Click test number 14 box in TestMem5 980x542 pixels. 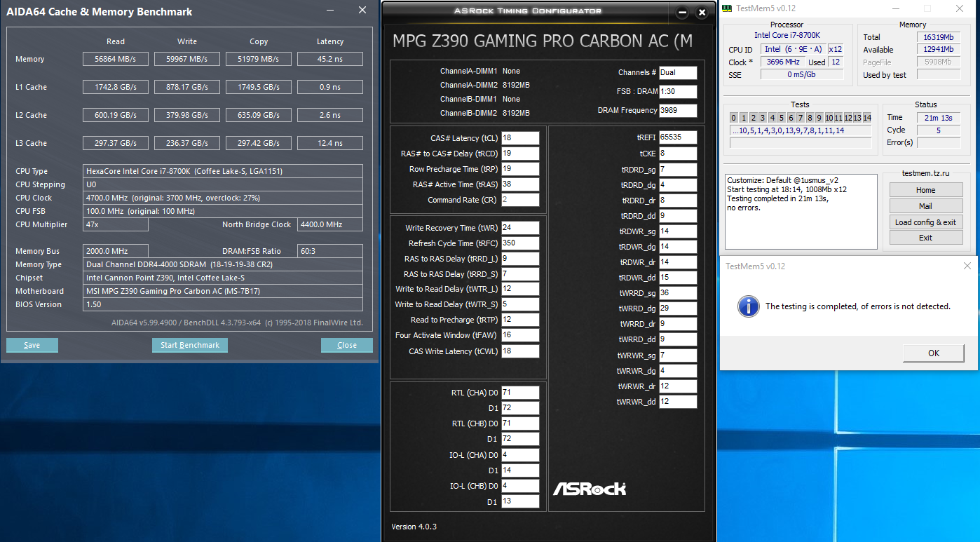867,118
